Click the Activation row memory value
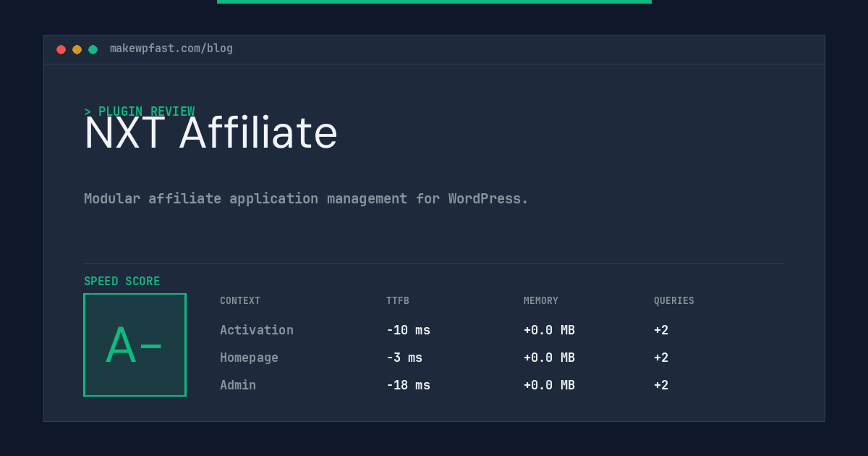The image size is (868, 456). (549, 330)
